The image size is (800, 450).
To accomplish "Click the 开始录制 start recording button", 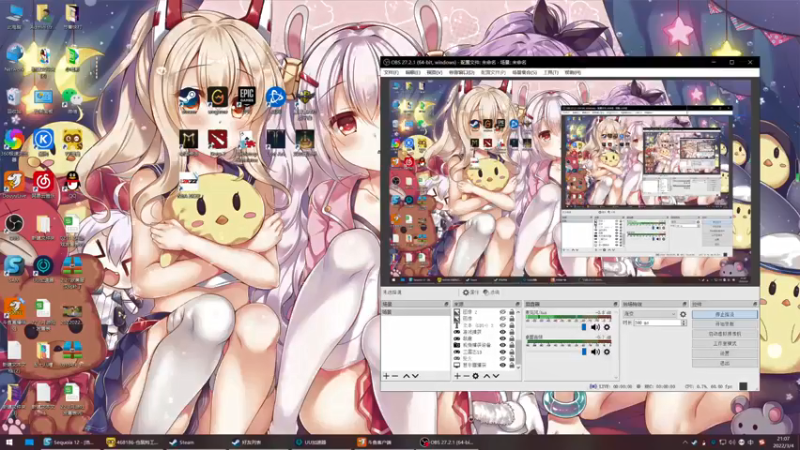I will tap(725, 324).
